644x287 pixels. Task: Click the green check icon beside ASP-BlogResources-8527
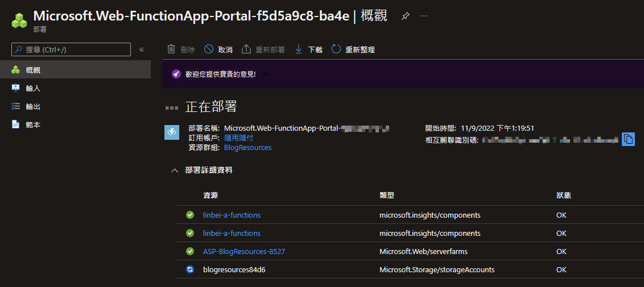pos(190,251)
